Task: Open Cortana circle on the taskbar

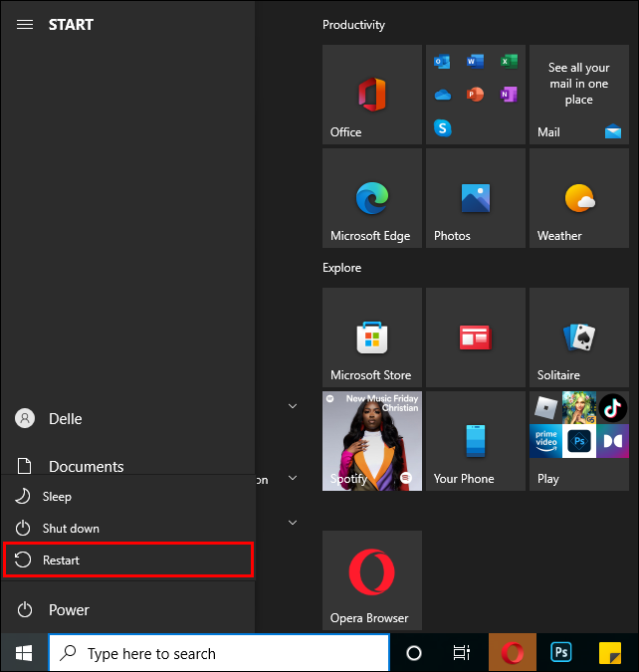Action: [x=414, y=653]
